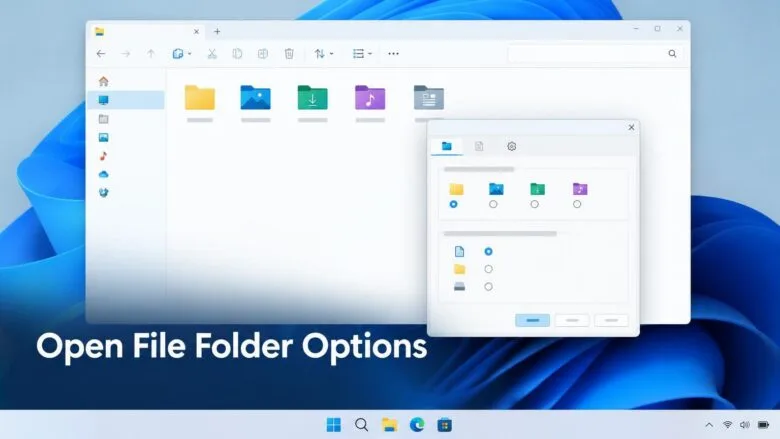This screenshot has height=439, width=780.
Task: Switch to the folder tab in dialog
Action: [447, 146]
